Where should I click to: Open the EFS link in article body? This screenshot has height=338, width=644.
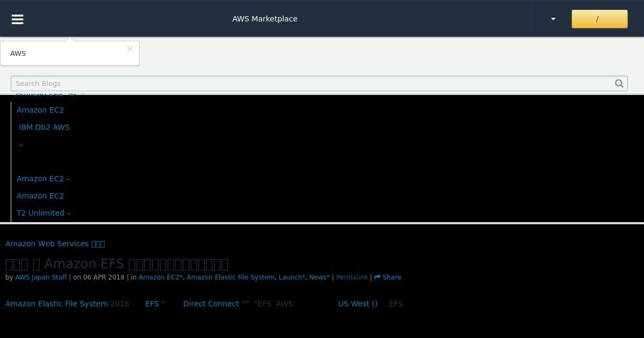pos(152,304)
